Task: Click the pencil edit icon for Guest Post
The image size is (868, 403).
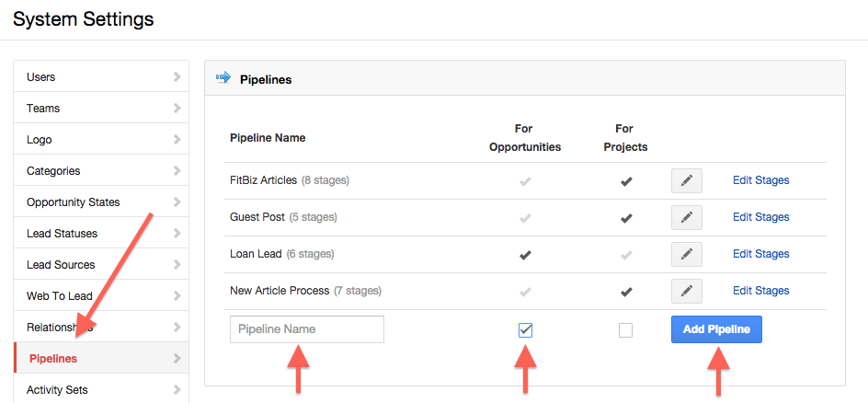Action: (x=686, y=217)
